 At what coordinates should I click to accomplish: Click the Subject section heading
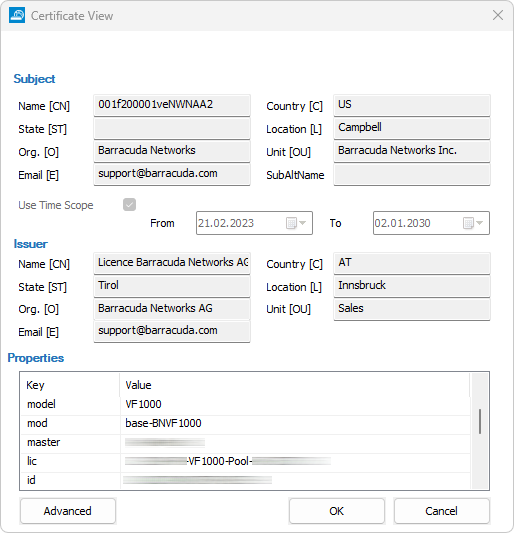tap(34, 79)
